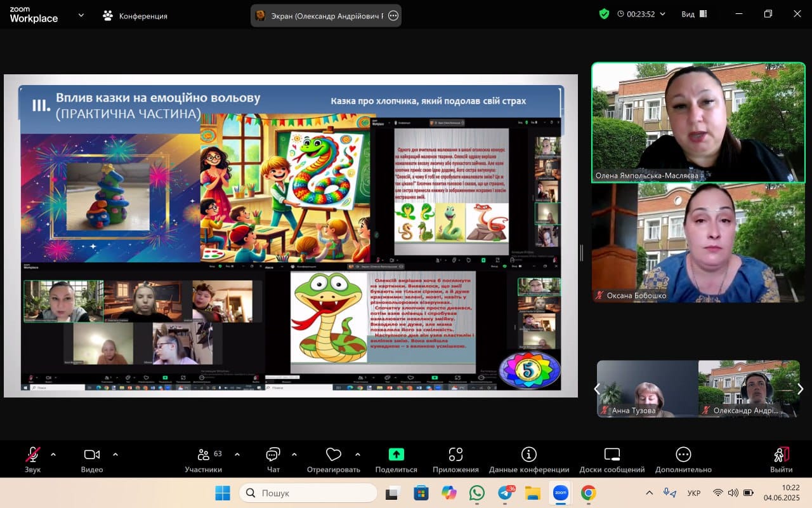This screenshot has height=508, width=812.
Task: Open Приложения apps icon
Action: 455,455
